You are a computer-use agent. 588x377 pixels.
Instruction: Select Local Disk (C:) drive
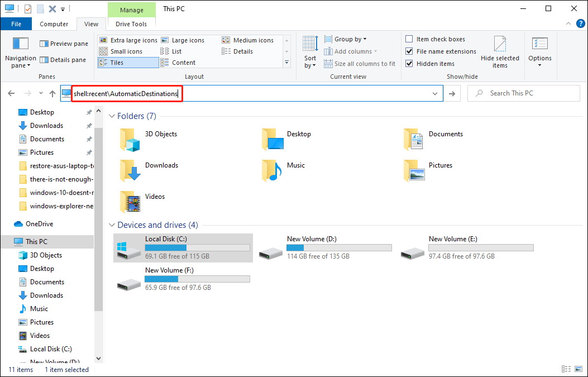183,247
